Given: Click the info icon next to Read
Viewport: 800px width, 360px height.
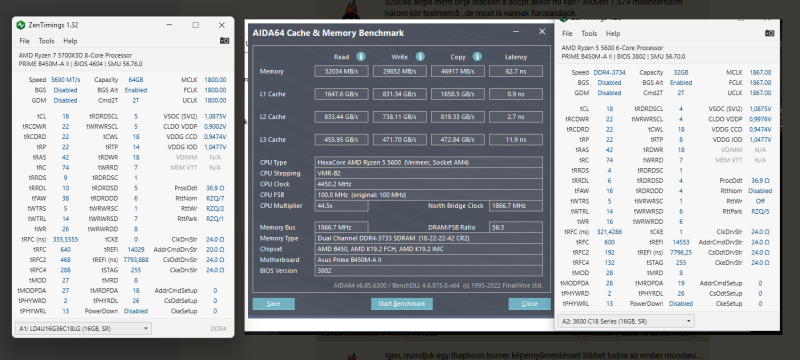Looking at the screenshot, I should (361, 57).
